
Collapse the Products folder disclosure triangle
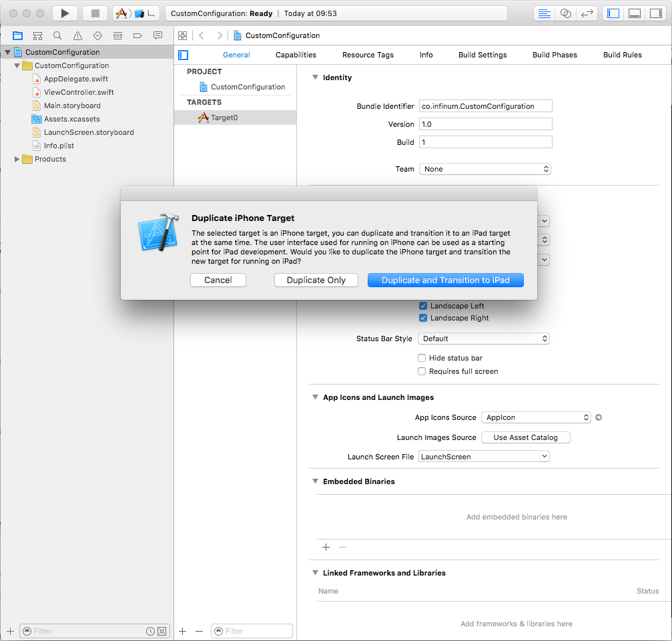coord(17,159)
